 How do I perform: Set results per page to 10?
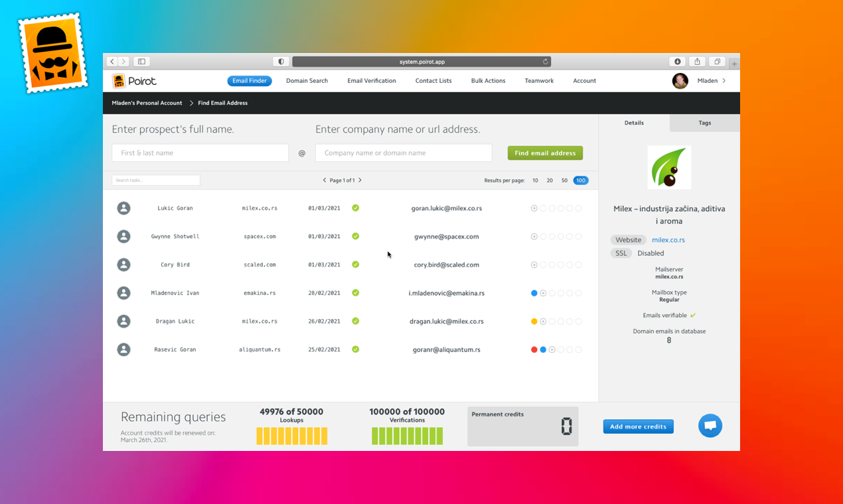click(x=535, y=180)
